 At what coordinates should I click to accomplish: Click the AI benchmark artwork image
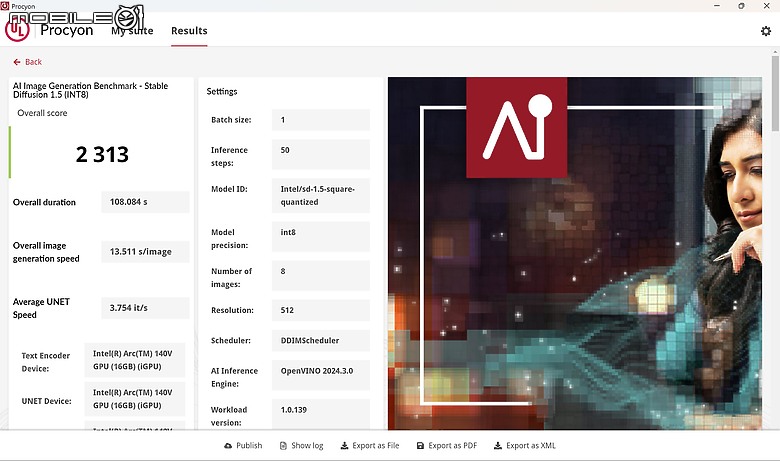(x=575, y=253)
